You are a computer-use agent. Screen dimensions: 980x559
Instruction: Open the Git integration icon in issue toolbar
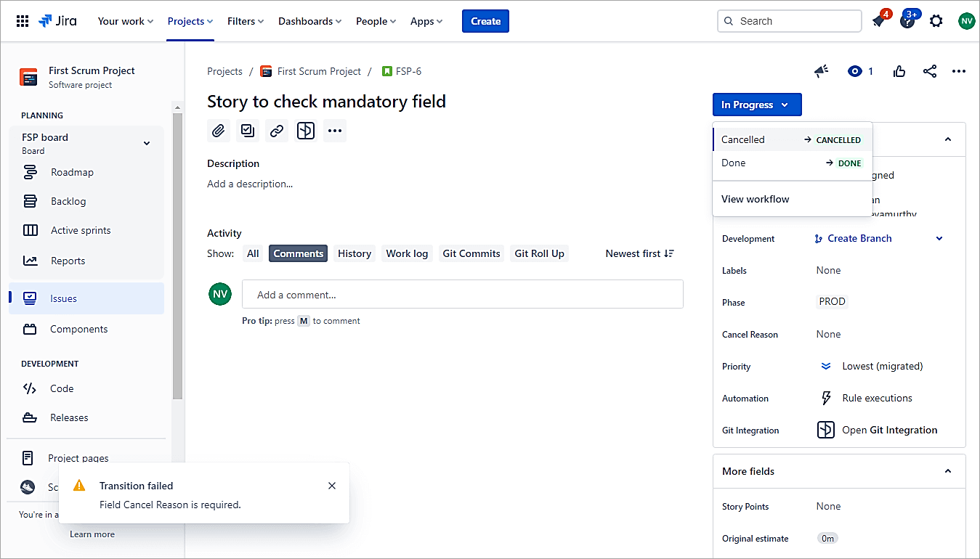[x=306, y=131]
